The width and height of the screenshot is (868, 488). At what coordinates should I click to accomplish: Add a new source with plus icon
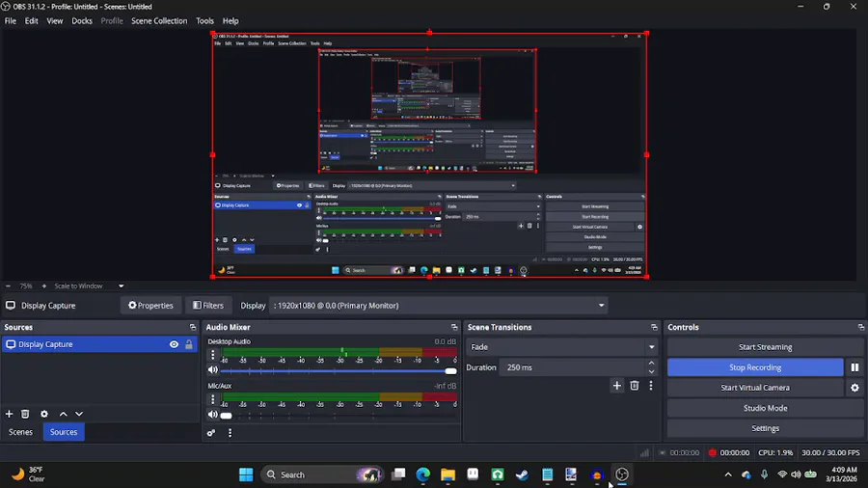pyautogui.click(x=9, y=414)
